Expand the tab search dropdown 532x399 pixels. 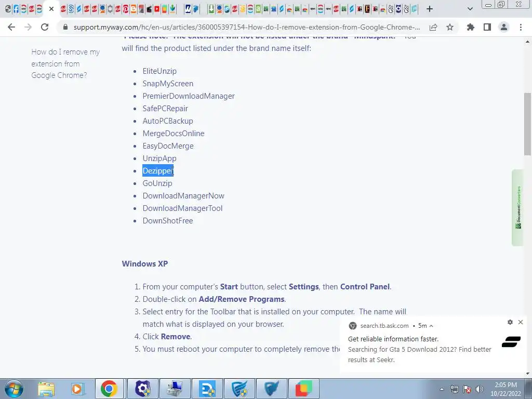tap(470, 9)
